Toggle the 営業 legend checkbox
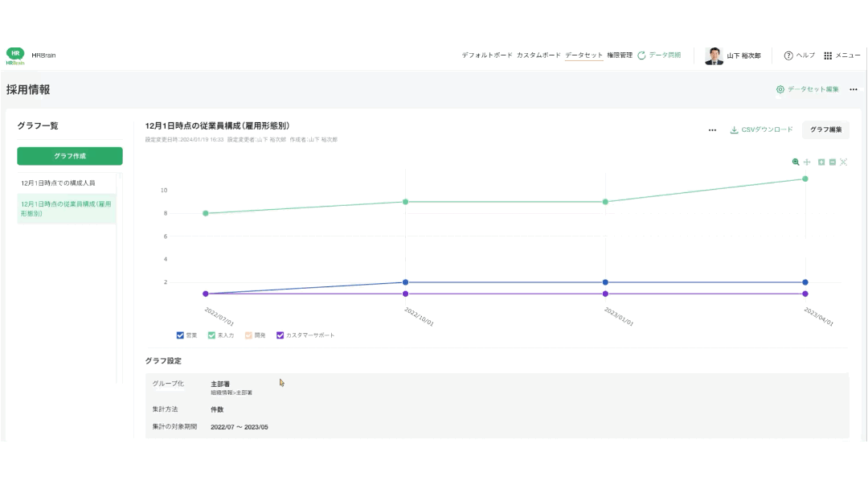 [180, 335]
